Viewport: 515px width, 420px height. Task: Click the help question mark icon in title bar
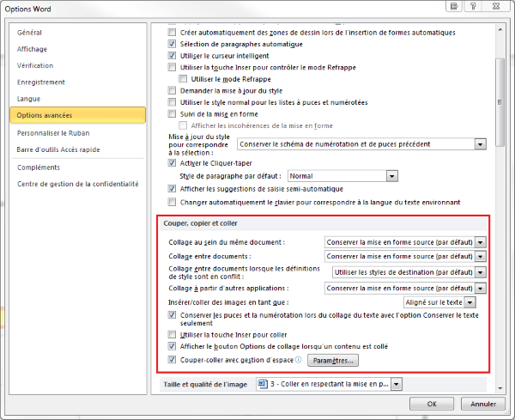tap(473, 6)
